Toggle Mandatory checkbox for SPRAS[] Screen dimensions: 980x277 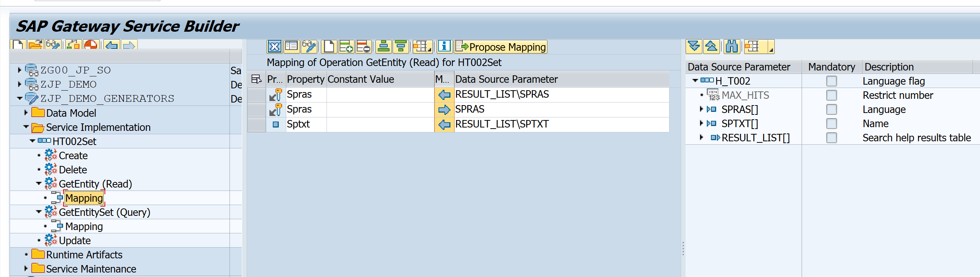(x=831, y=110)
